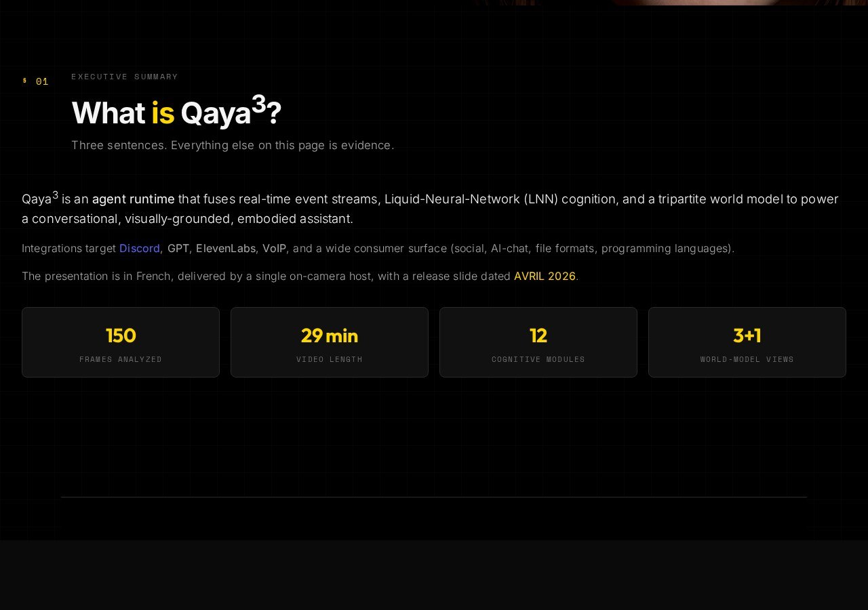Select the 12 cognitive modules card
This screenshot has width=868, height=610.
[x=538, y=342]
